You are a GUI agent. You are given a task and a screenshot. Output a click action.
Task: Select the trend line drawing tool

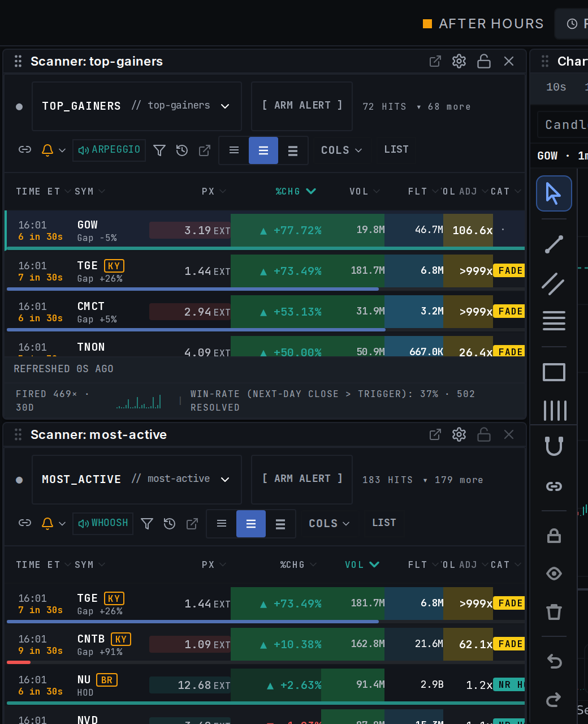pyautogui.click(x=554, y=244)
